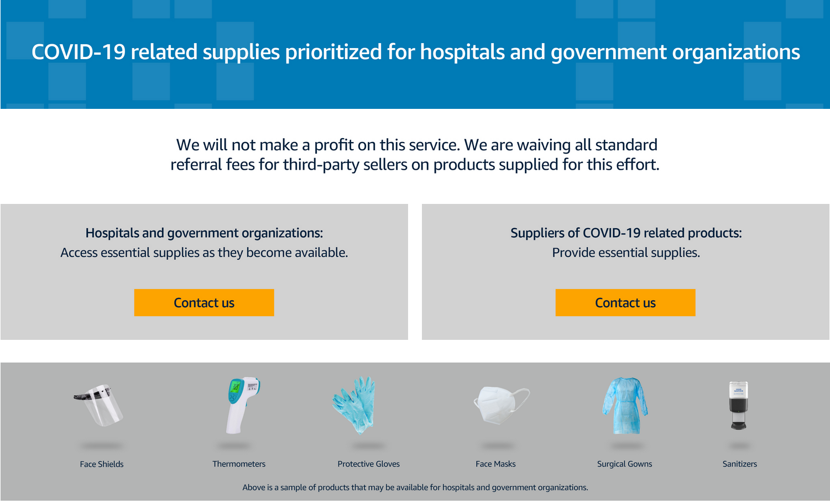Image resolution: width=830 pixels, height=504 pixels.
Task: Click the sample products disclaimer text
Action: (415, 487)
